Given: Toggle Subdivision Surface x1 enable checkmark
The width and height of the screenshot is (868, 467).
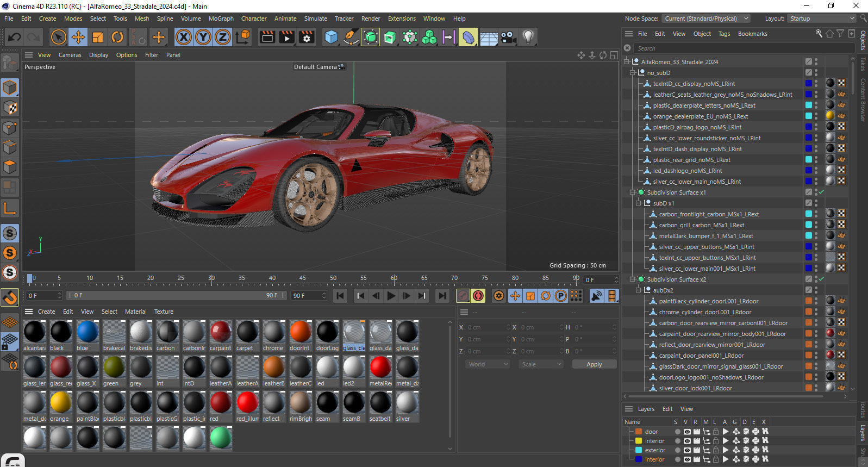Looking at the screenshot, I should pos(821,192).
